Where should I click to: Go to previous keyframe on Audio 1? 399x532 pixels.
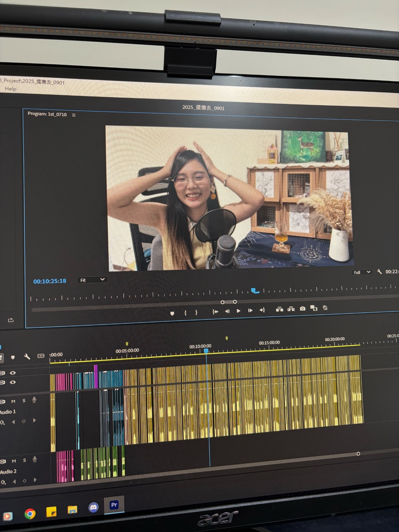[14, 422]
